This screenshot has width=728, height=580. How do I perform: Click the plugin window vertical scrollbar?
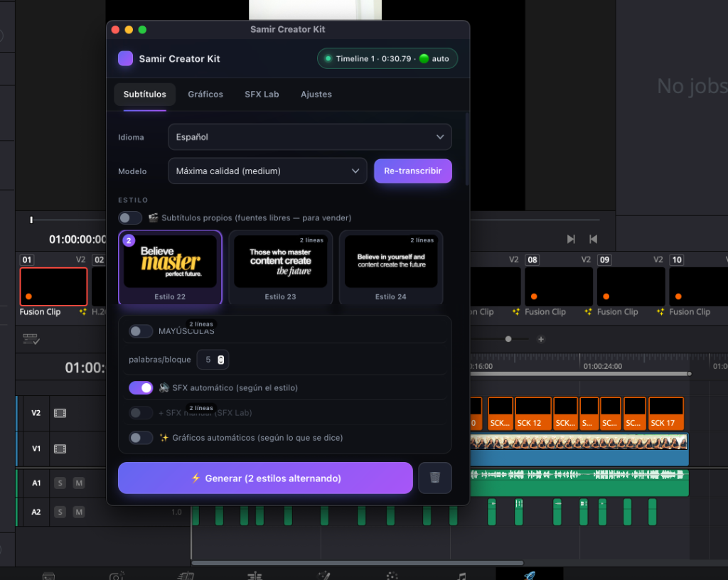466,149
